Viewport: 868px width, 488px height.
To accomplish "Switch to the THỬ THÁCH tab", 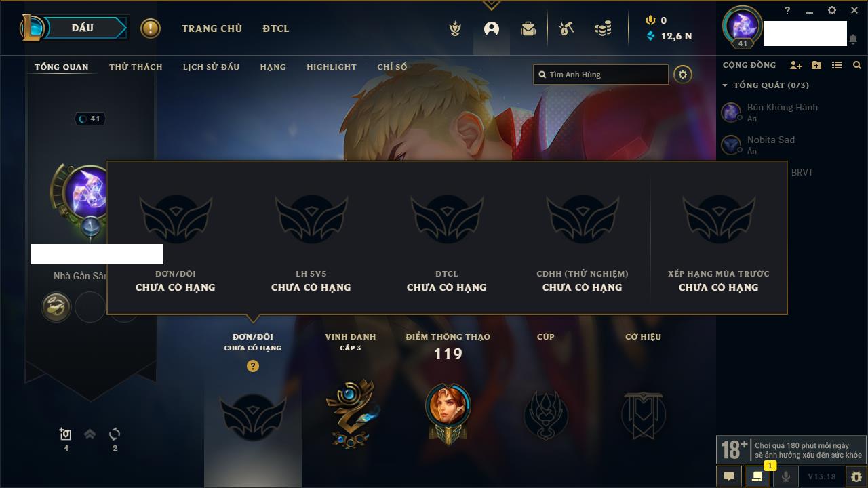I will tap(136, 67).
